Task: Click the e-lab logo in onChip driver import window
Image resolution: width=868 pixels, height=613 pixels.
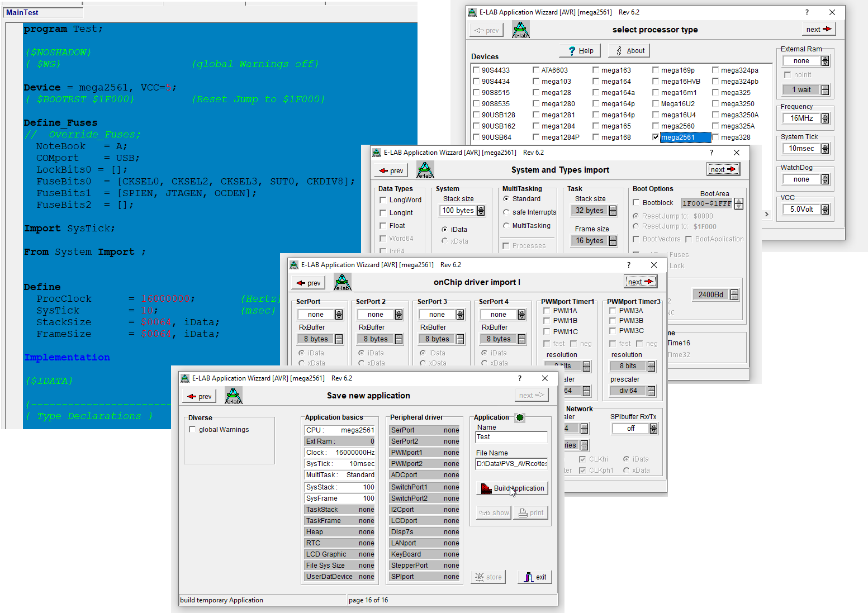Action: point(342,282)
